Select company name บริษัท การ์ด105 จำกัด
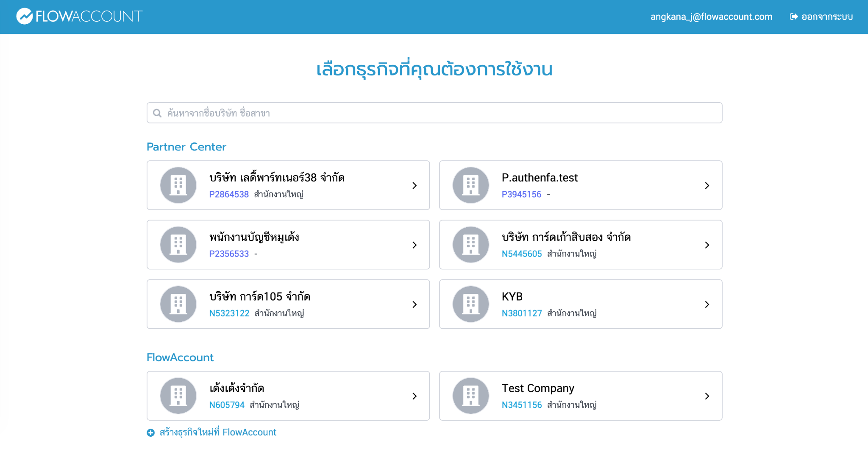868x452 pixels. coord(260,296)
